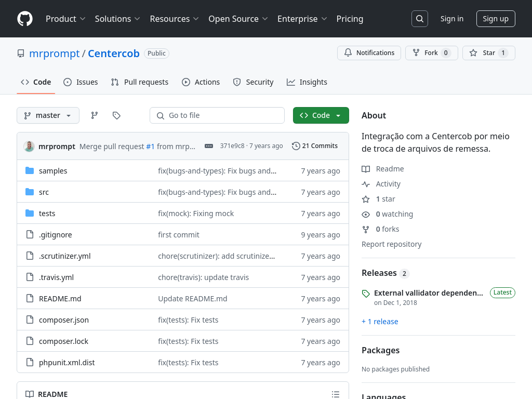Click the GitHub logo icon

click(25, 19)
